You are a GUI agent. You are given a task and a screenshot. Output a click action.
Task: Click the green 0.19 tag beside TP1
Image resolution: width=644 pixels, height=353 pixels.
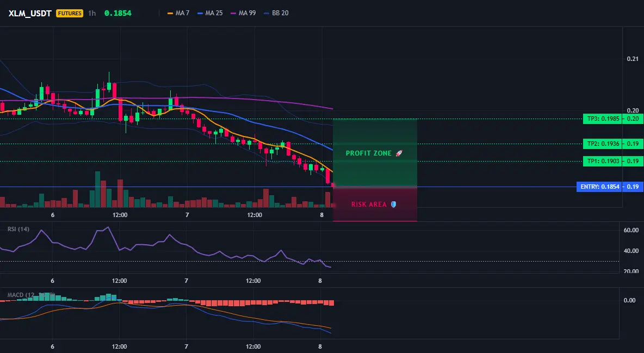coord(633,161)
